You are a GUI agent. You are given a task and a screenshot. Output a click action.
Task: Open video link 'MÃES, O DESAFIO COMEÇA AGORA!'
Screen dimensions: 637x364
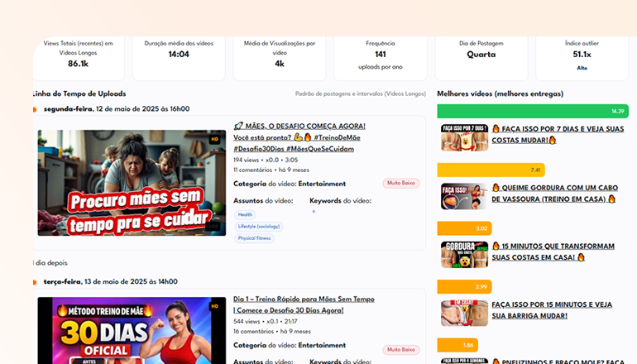pyautogui.click(x=299, y=137)
